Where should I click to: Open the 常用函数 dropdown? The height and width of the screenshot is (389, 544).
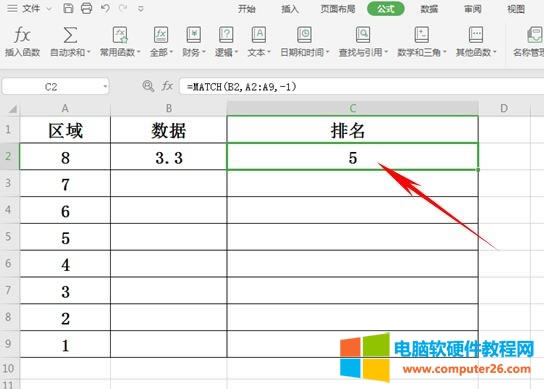point(139,52)
